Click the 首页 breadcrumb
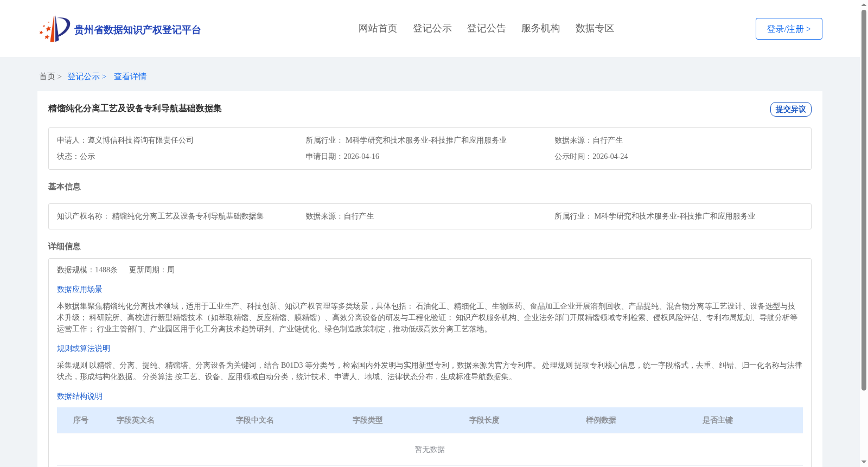 [47, 76]
